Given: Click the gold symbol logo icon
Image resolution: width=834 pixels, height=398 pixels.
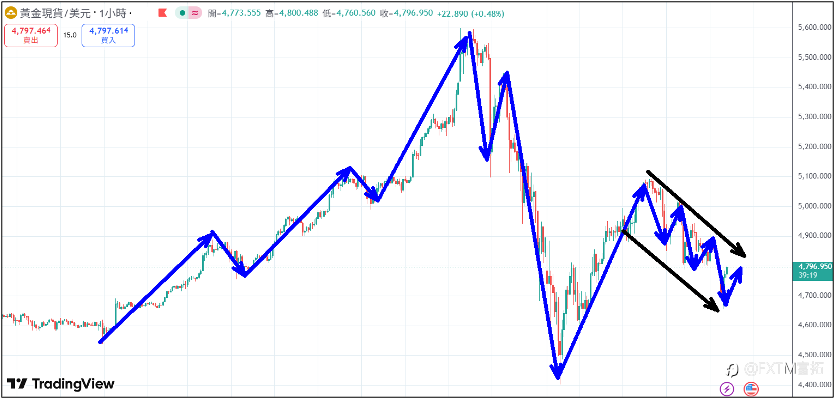Looking at the screenshot, I should (11, 12).
